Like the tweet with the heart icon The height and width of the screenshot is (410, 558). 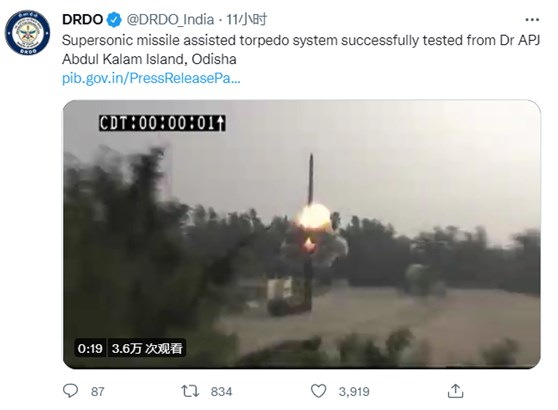pyautogui.click(x=319, y=391)
